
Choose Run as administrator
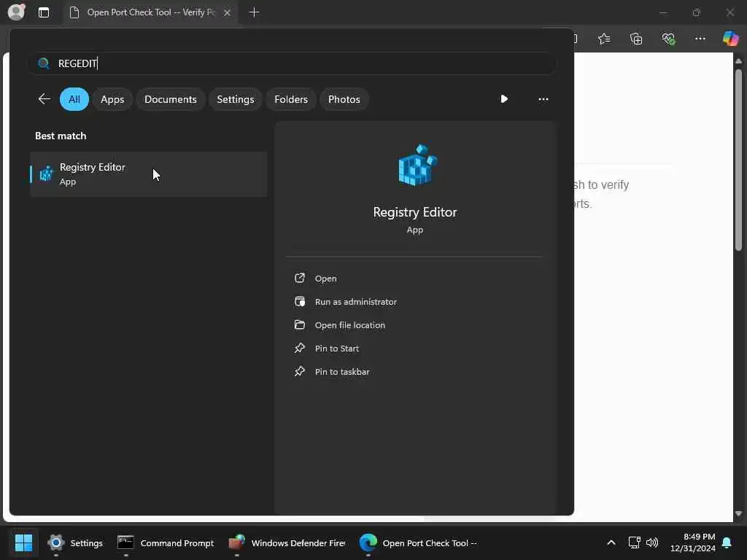pos(356,302)
